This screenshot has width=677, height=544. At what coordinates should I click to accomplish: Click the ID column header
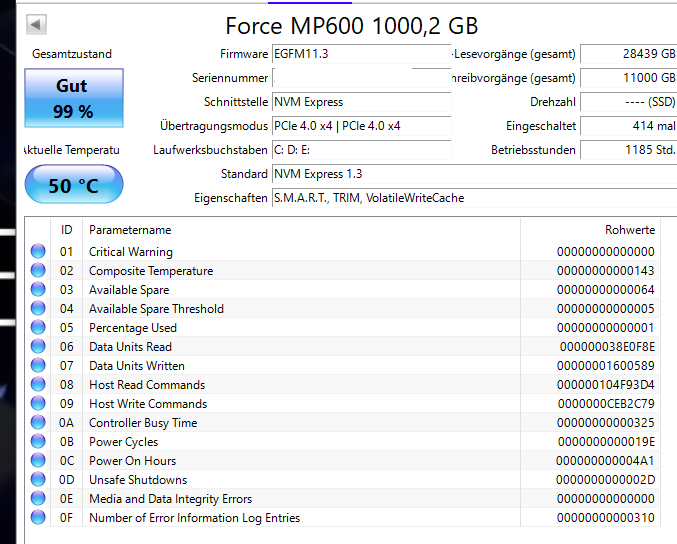[x=66, y=230]
